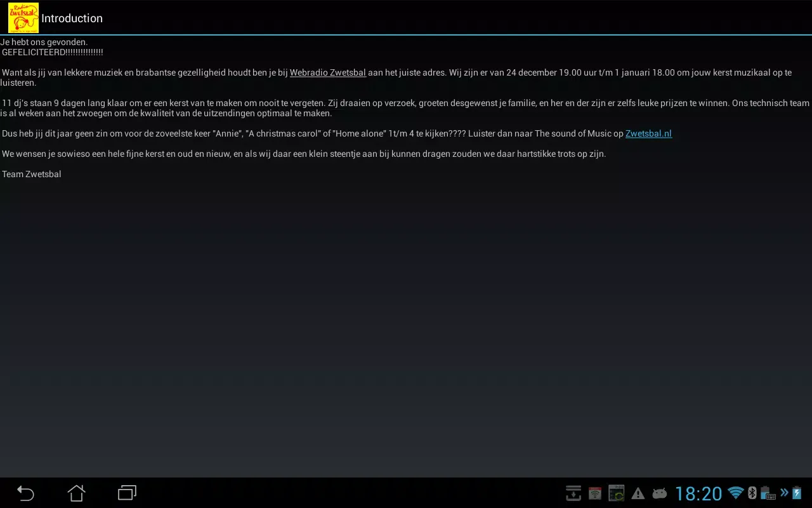This screenshot has width=812, height=508.
Task: Open the red Wi-Fi app notification
Action: click(x=595, y=493)
